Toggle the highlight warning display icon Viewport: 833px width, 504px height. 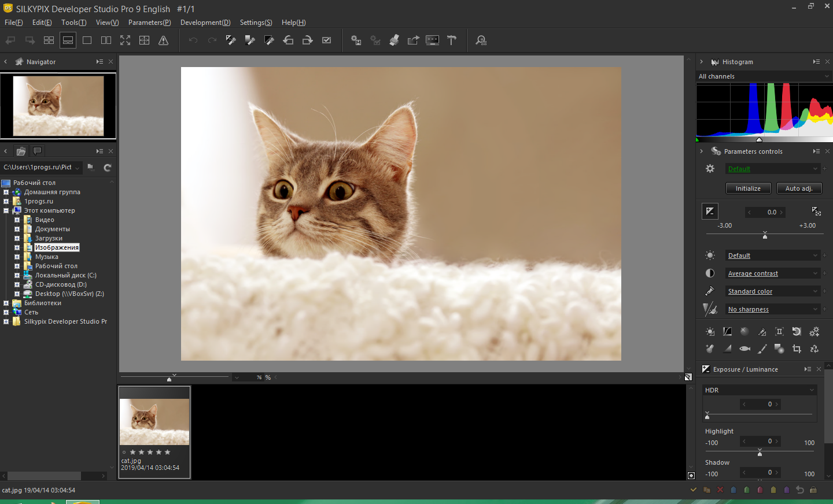point(164,40)
